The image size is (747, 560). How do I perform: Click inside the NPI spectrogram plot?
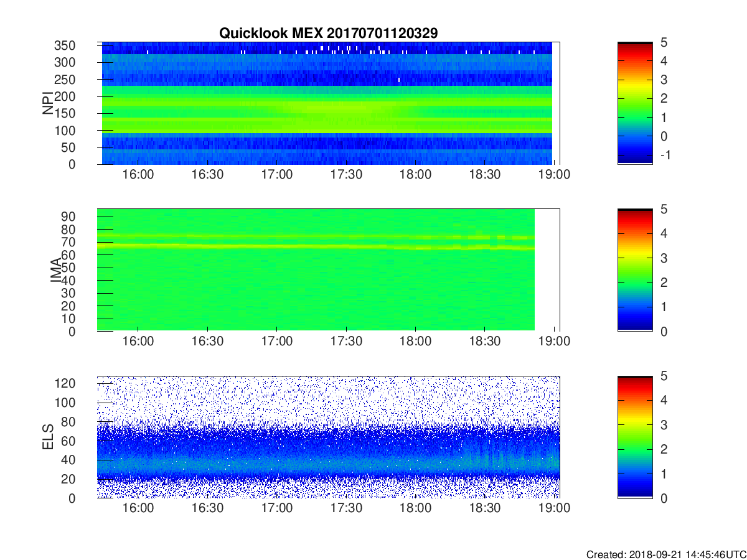pos(328,103)
